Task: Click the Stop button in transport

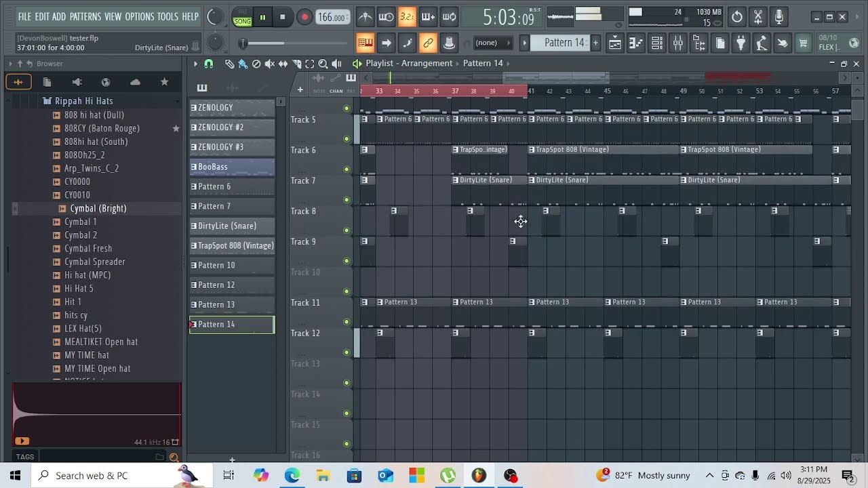Action: click(x=283, y=17)
